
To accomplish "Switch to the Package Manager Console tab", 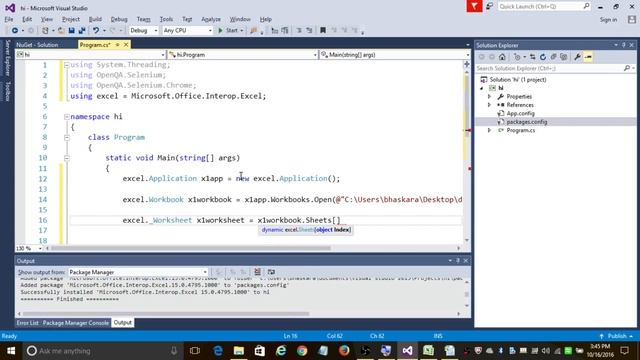I will pyautogui.click(x=76, y=323).
